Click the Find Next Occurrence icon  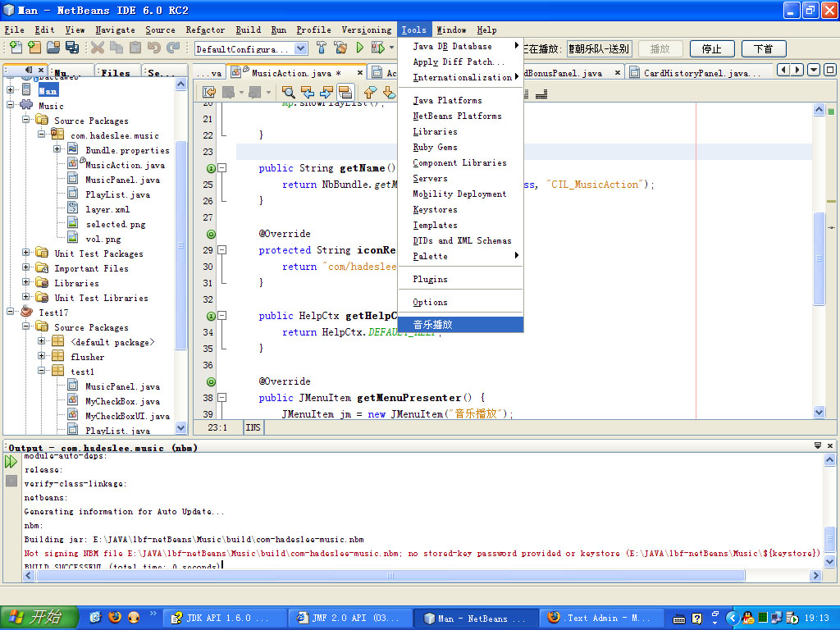(x=326, y=93)
